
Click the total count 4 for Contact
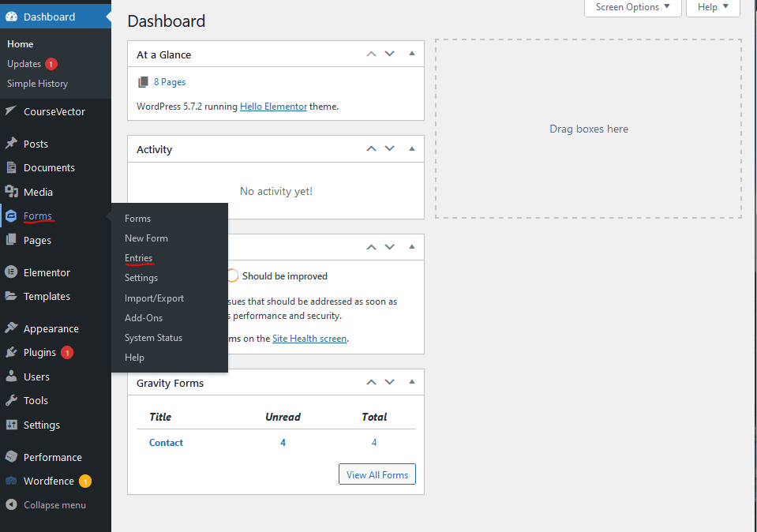[x=374, y=442]
